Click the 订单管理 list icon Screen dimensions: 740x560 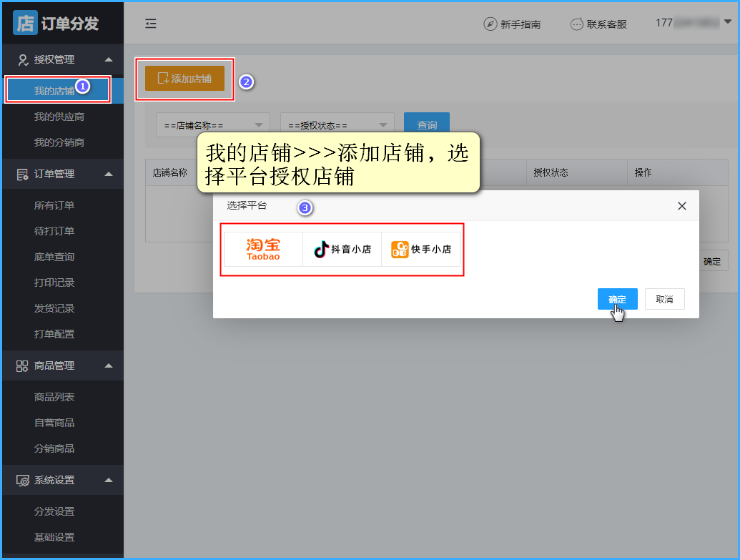22,175
